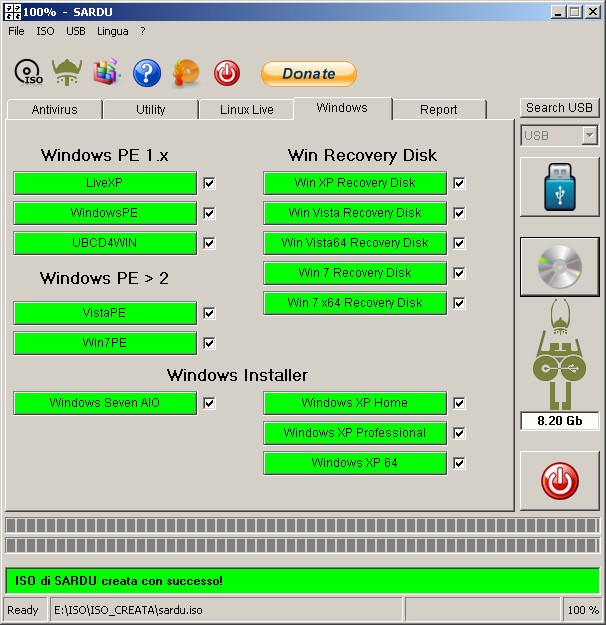Open the ? help menu
The image size is (606, 625).
pyautogui.click(x=143, y=31)
